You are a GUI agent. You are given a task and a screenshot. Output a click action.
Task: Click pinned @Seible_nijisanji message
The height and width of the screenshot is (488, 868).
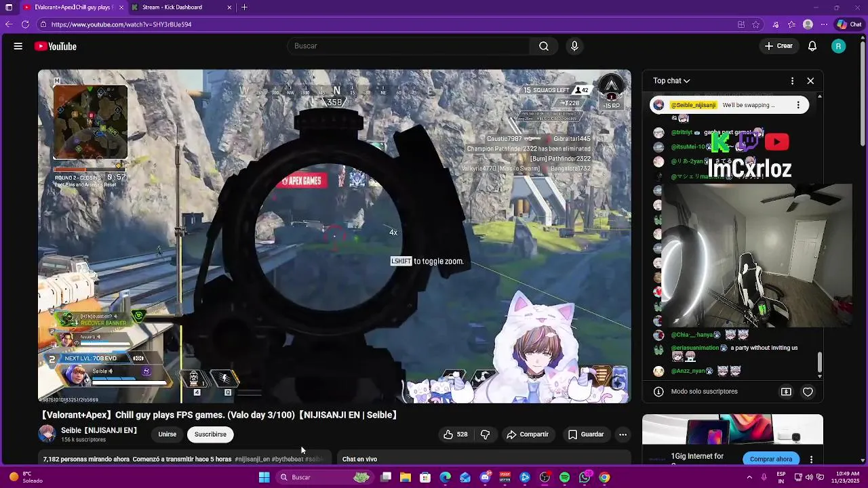coord(730,105)
